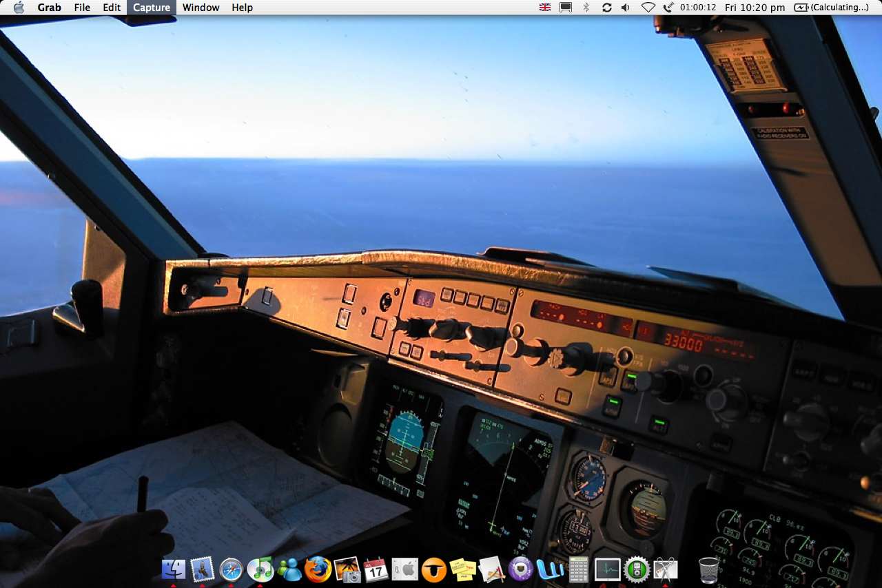Click the purple round Dock icon
This screenshot has width=882, height=588.
click(x=521, y=569)
